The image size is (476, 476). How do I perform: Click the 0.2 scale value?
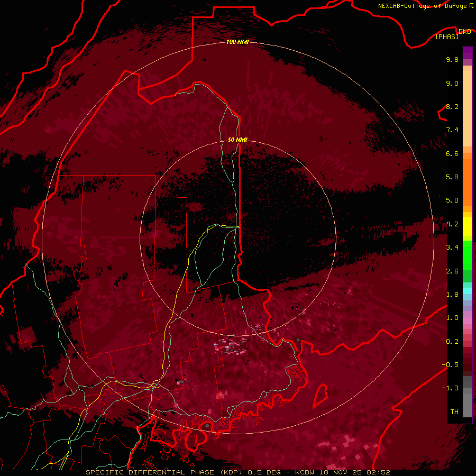tap(452, 342)
